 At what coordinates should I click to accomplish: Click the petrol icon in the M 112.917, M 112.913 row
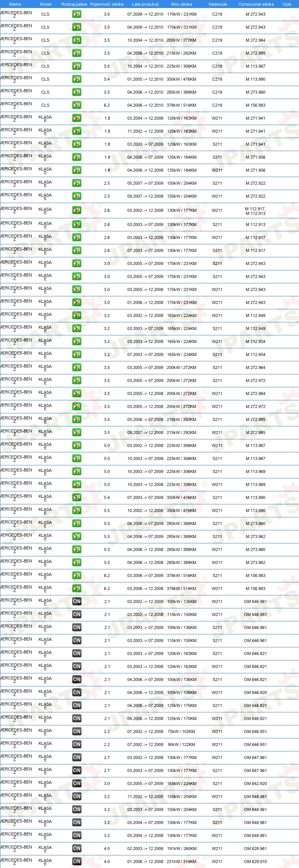pos(76,210)
